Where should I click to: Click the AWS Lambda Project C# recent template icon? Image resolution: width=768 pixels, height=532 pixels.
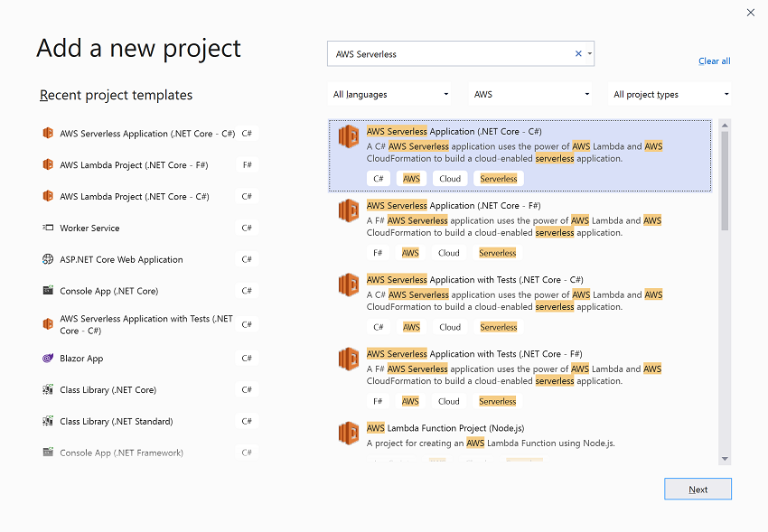click(48, 196)
